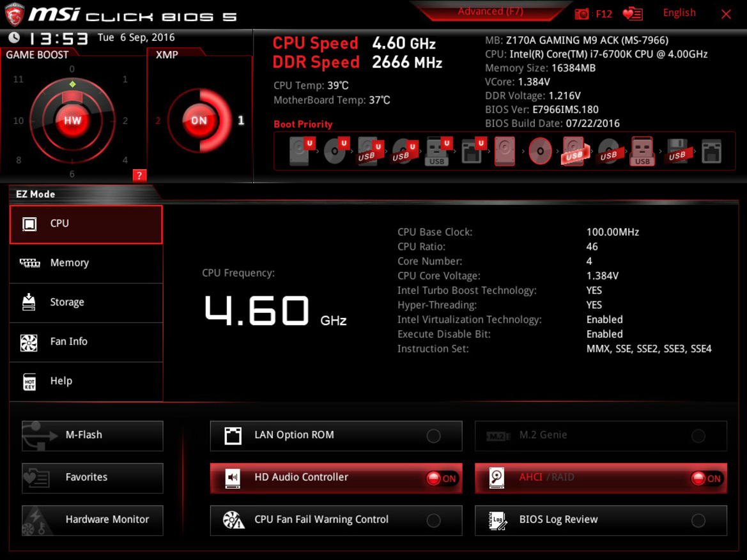Click the GAME BOOST panel label
Screen dimensions: 747x560
(x=37, y=55)
